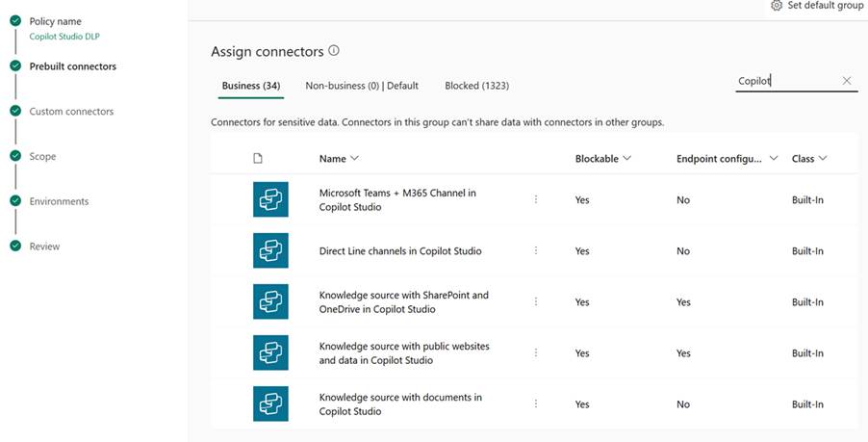Click the SharePoint and OneDrive knowledge source icon
The height and width of the screenshot is (442, 868).
(x=270, y=302)
